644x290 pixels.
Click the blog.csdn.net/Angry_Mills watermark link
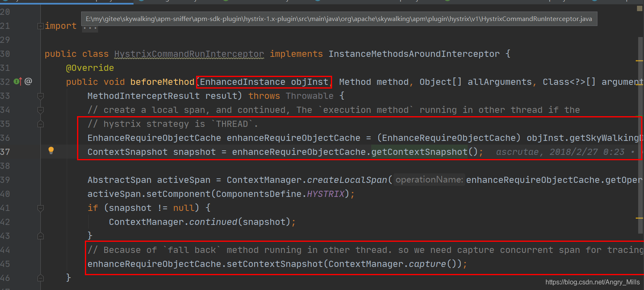pos(592,283)
